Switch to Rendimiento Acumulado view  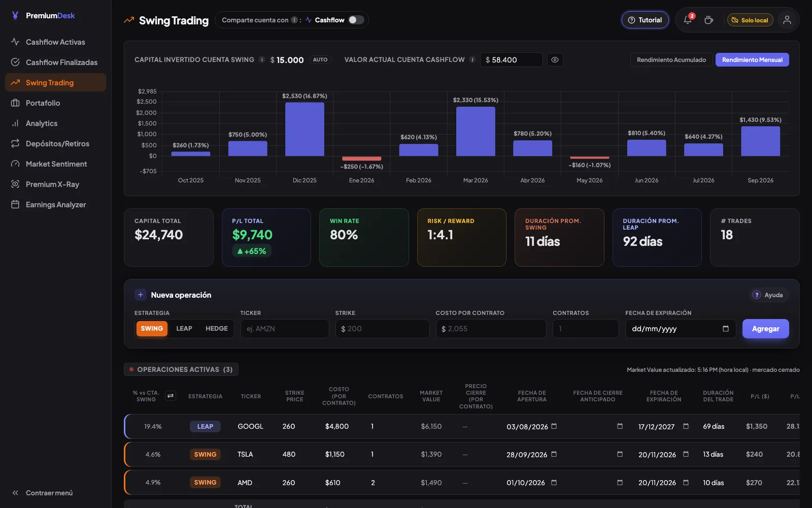(x=671, y=59)
